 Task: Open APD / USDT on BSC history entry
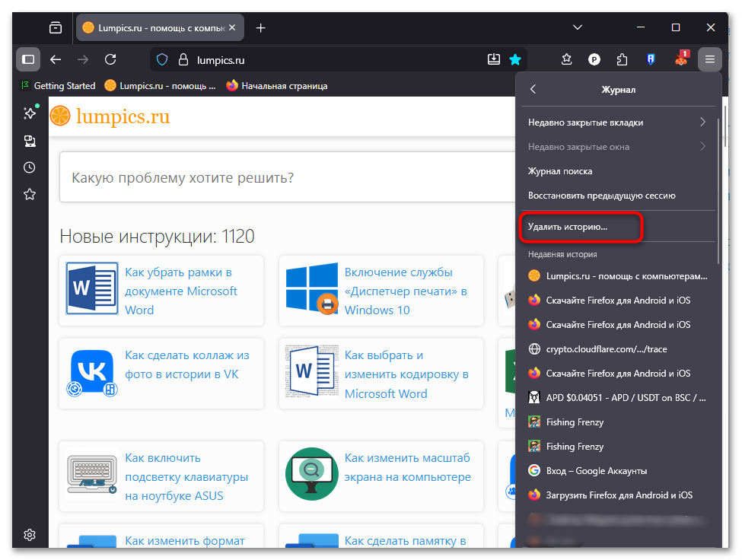click(618, 398)
